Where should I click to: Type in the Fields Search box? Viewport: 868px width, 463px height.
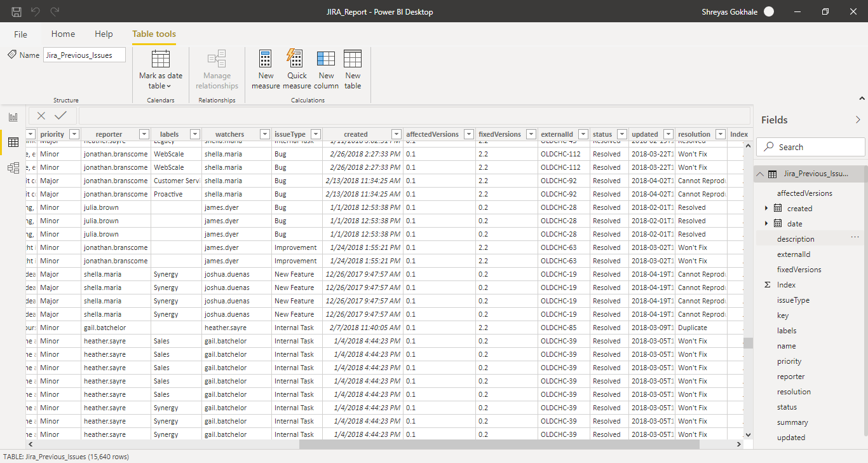tap(810, 146)
